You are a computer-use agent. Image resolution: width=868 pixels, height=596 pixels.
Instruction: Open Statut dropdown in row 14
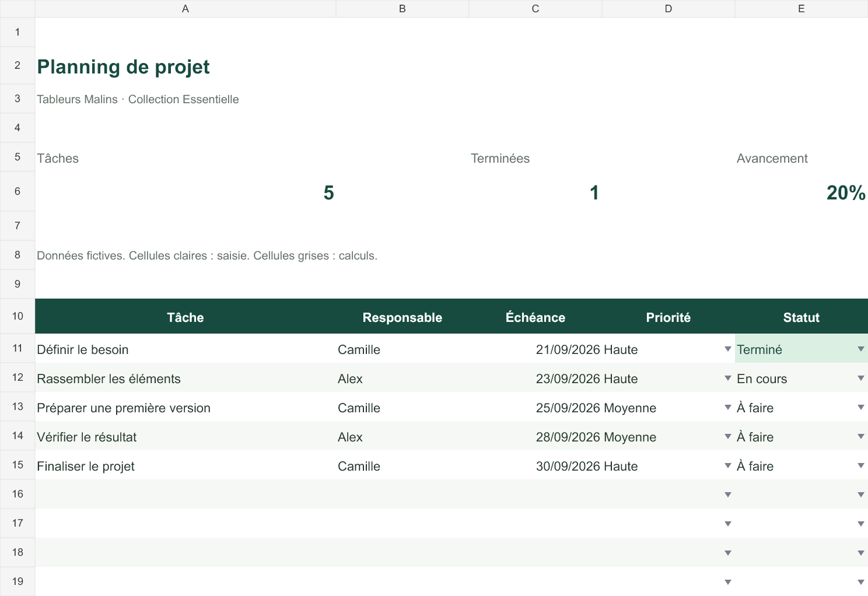(860, 436)
